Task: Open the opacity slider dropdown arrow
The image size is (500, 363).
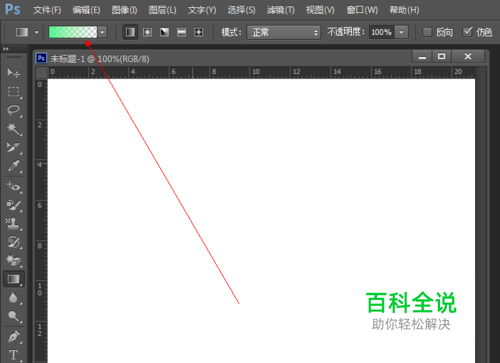Action: click(x=401, y=32)
